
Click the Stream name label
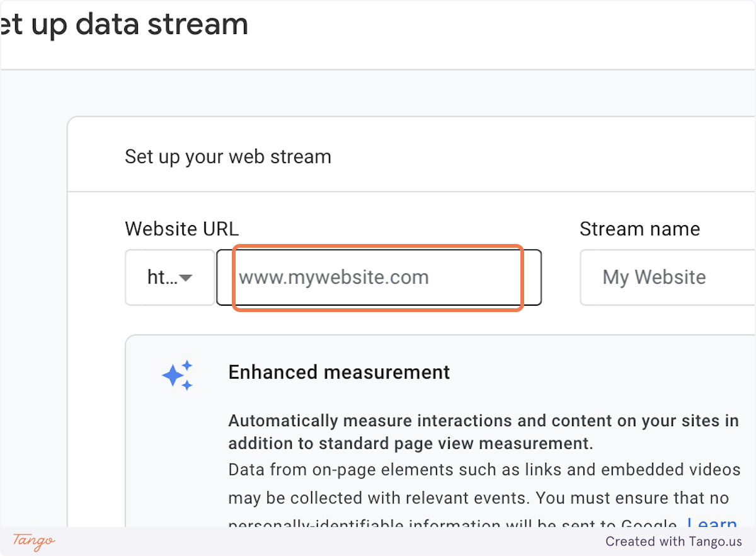pos(640,228)
